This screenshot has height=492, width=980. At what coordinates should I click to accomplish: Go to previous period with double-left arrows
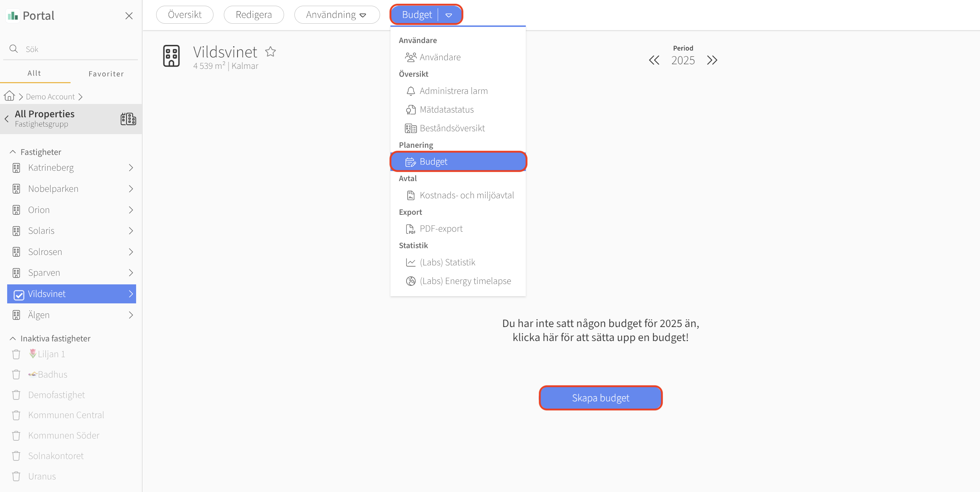click(x=654, y=60)
